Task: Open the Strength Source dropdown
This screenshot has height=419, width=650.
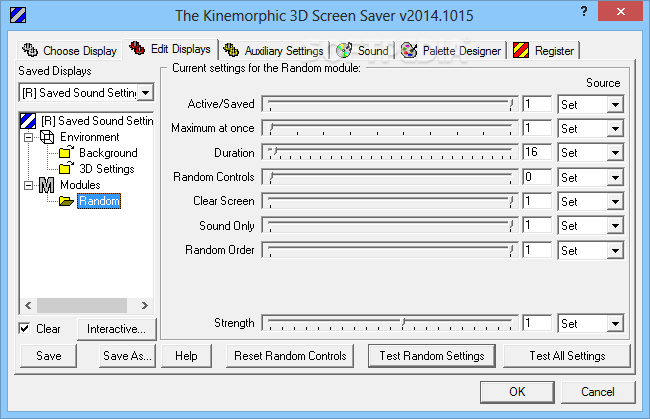Action: [615, 324]
